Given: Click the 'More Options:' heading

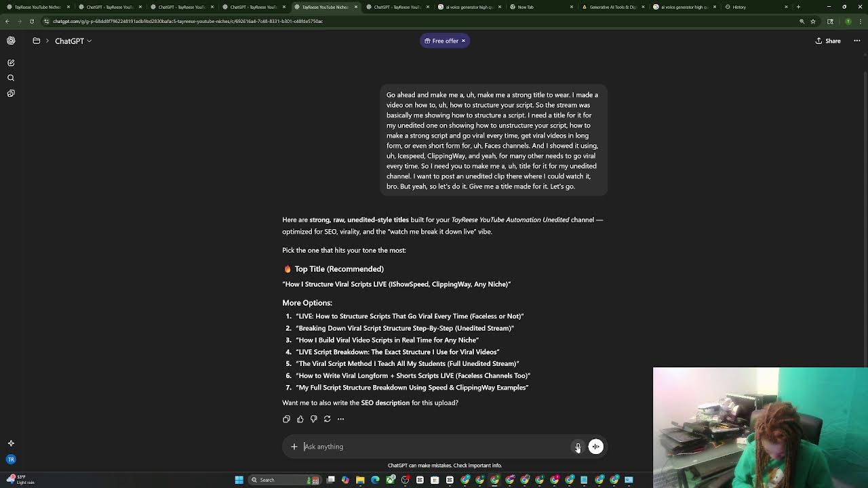Looking at the screenshot, I should 307,303.
